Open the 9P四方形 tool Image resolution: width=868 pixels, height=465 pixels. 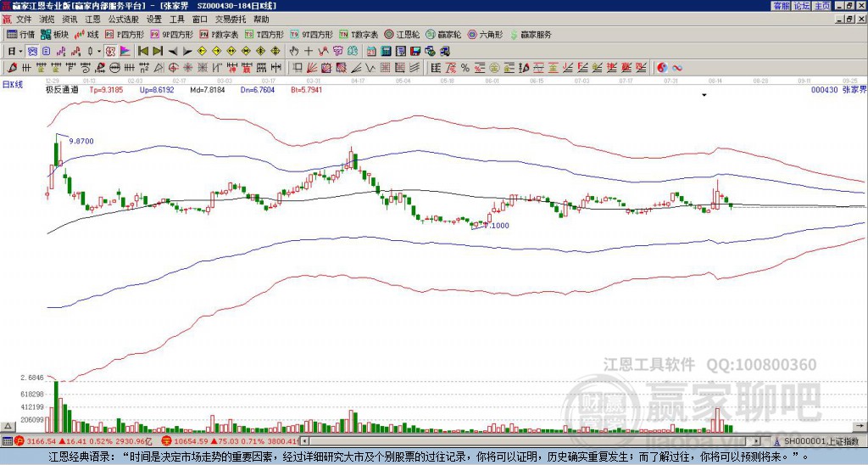click(x=171, y=34)
